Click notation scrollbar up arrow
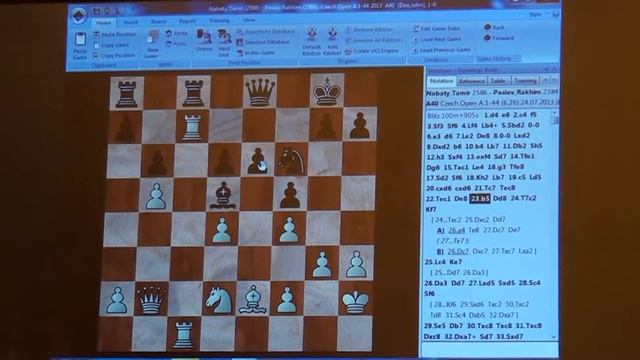640x360 pixels. (554, 112)
